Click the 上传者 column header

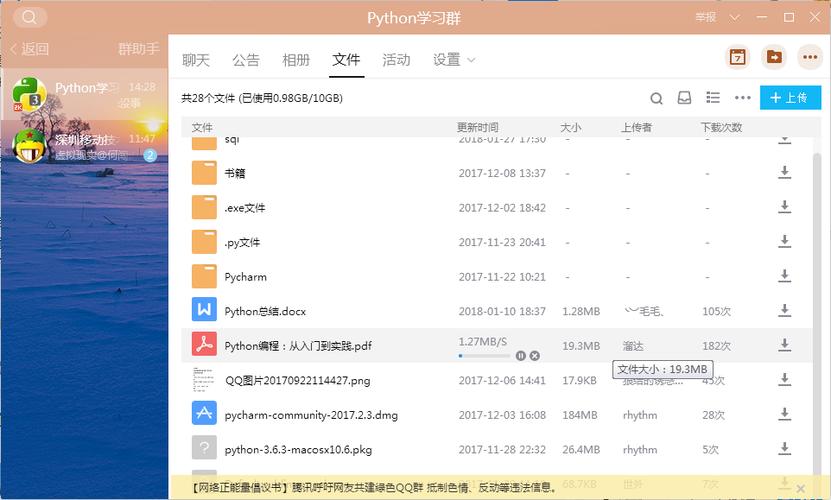(636, 127)
